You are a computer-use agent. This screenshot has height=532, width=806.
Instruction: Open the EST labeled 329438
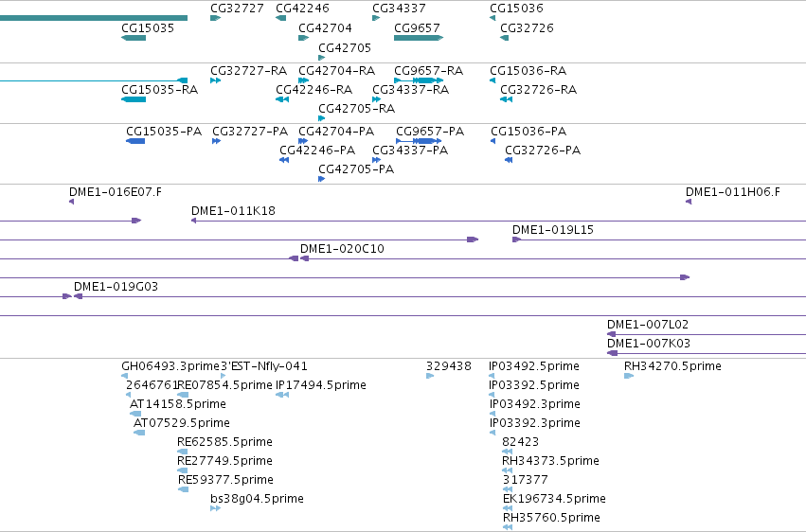(x=449, y=366)
